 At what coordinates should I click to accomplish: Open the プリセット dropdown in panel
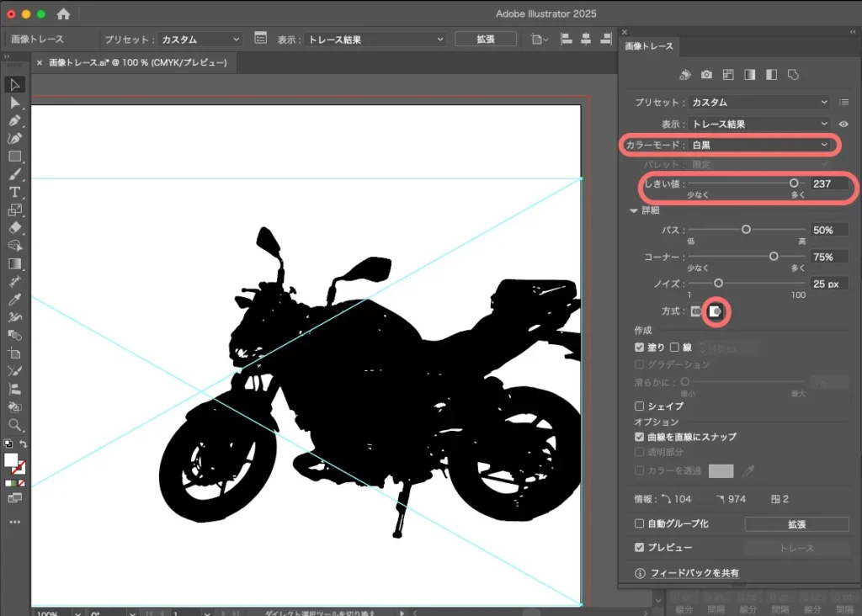[759, 103]
